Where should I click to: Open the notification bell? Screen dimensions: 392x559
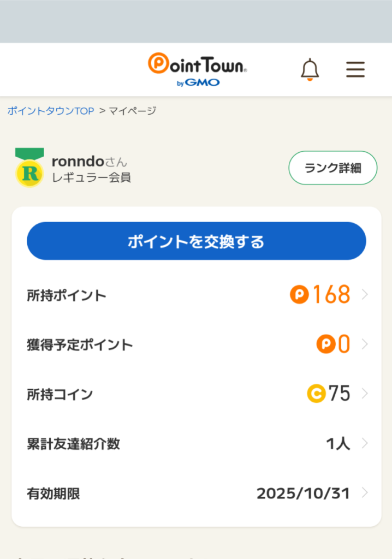coord(310,69)
